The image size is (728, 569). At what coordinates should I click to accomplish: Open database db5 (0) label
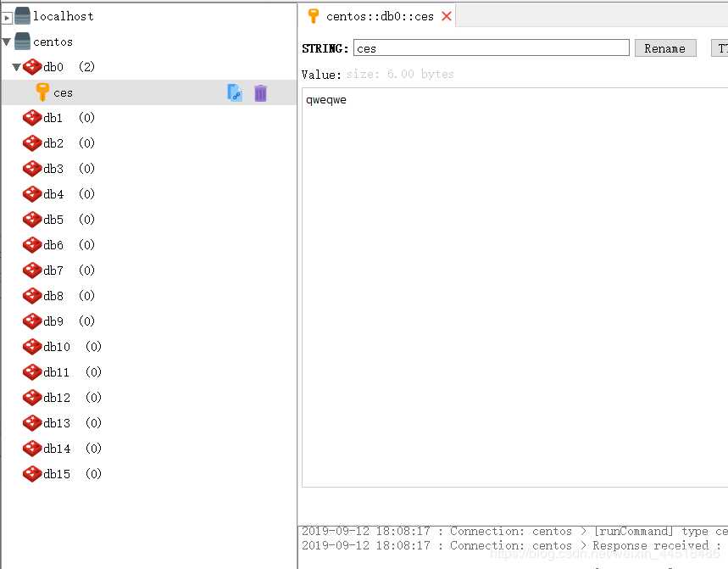(69, 220)
